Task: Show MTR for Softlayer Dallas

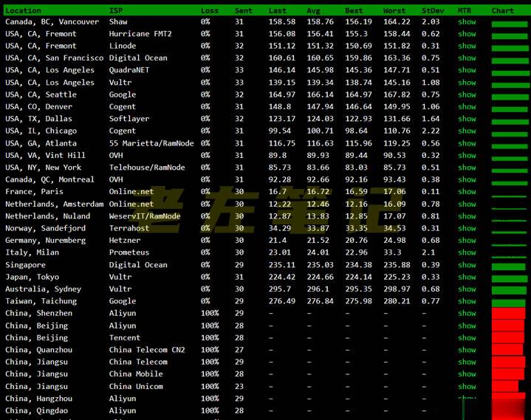Action: (467, 119)
